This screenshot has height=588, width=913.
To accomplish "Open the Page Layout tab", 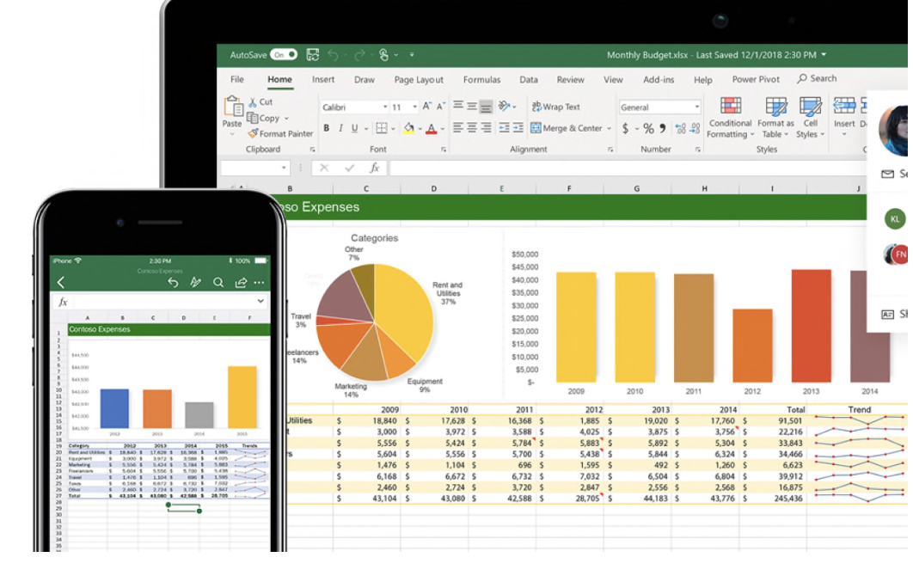I will click(419, 80).
